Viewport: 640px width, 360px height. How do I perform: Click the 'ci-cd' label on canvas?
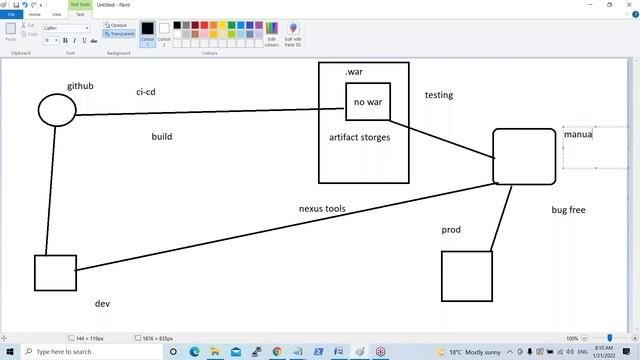[x=146, y=92]
